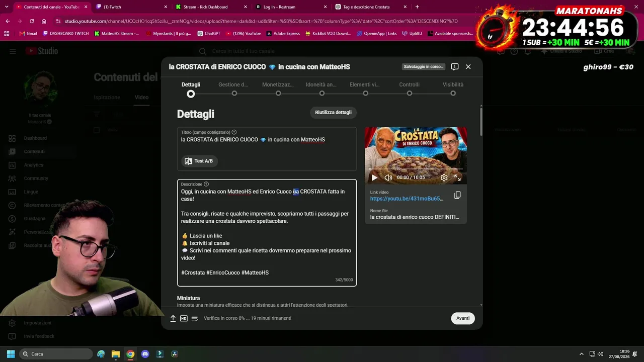Open Raccolta audio in the sidebar

[x=38, y=245]
